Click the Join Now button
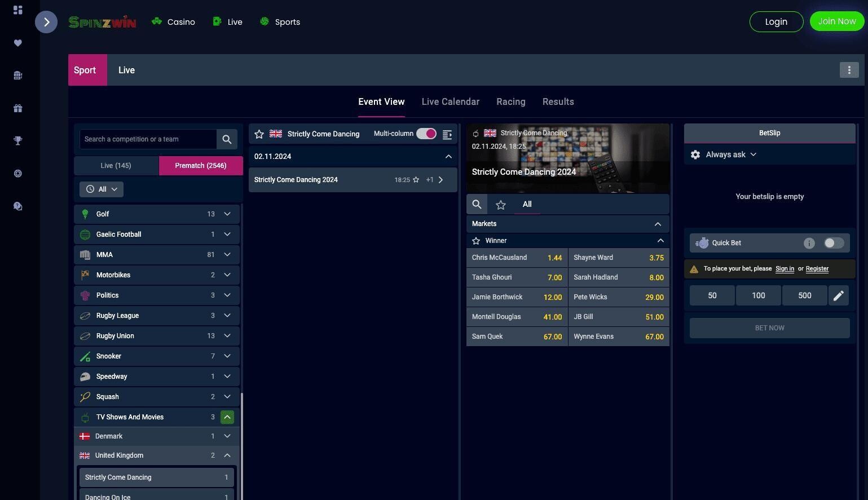Image resolution: width=868 pixels, height=500 pixels. tap(837, 21)
